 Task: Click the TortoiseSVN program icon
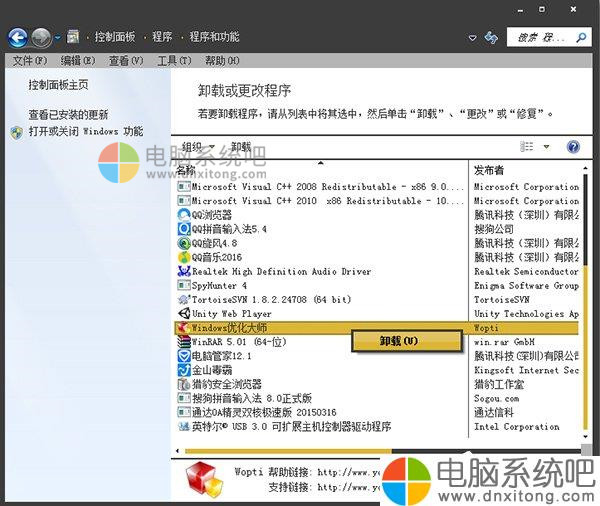pos(184,299)
